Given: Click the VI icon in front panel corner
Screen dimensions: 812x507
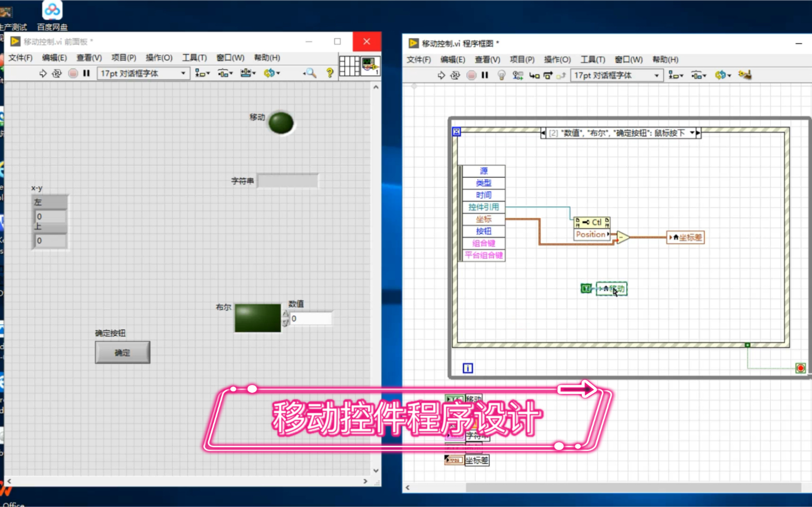Looking at the screenshot, I should point(370,66).
